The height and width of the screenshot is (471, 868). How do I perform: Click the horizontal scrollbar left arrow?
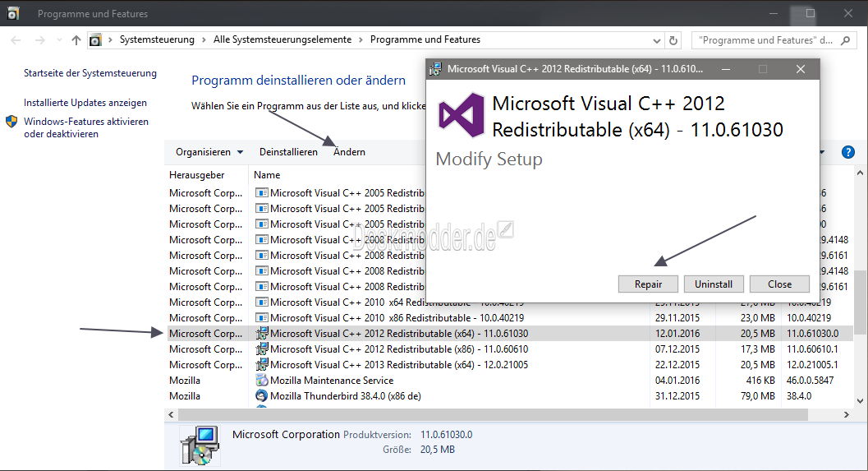point(171,414)
